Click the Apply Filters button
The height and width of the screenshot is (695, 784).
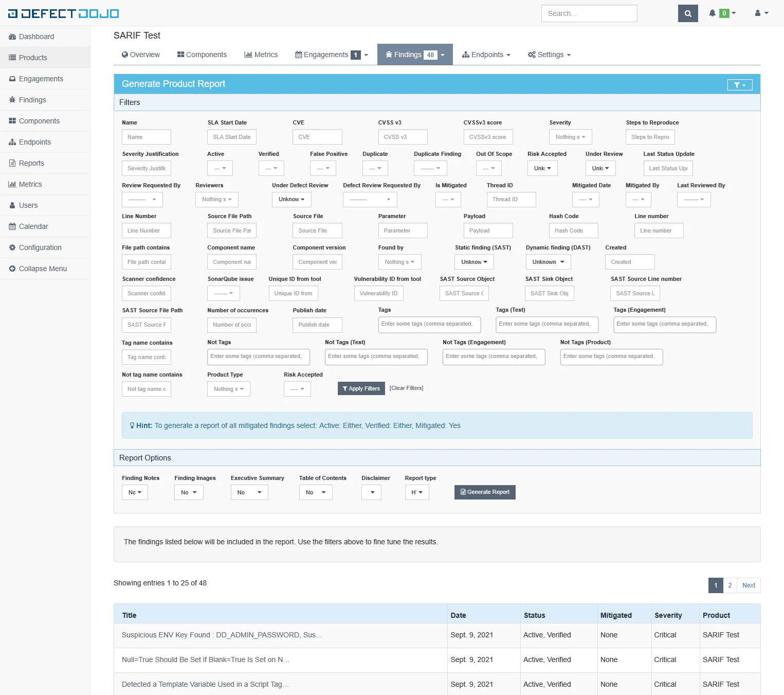361,388
